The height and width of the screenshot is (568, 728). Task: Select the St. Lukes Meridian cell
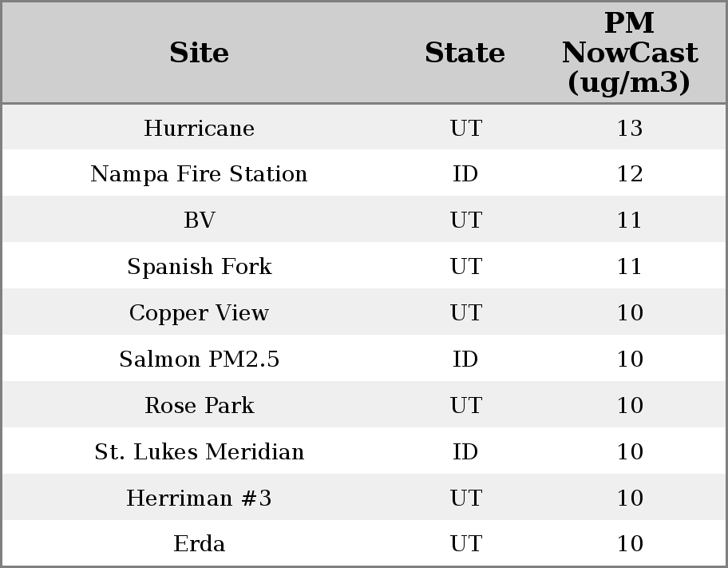(x=199, y=452)
